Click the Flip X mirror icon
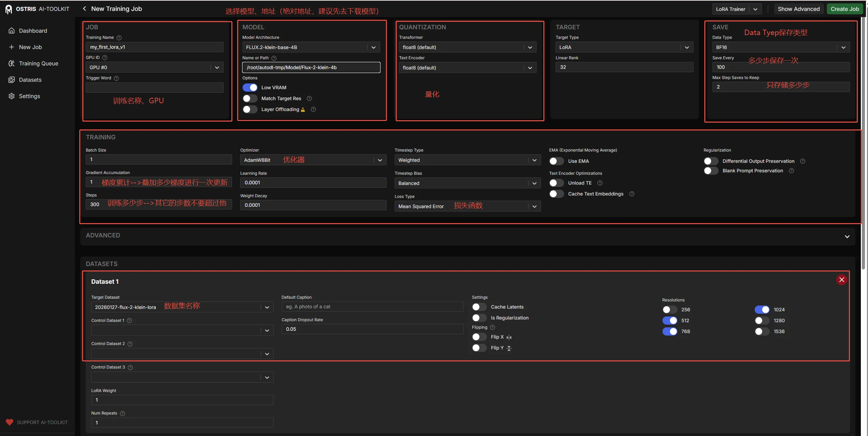 (x=509, y=337)
